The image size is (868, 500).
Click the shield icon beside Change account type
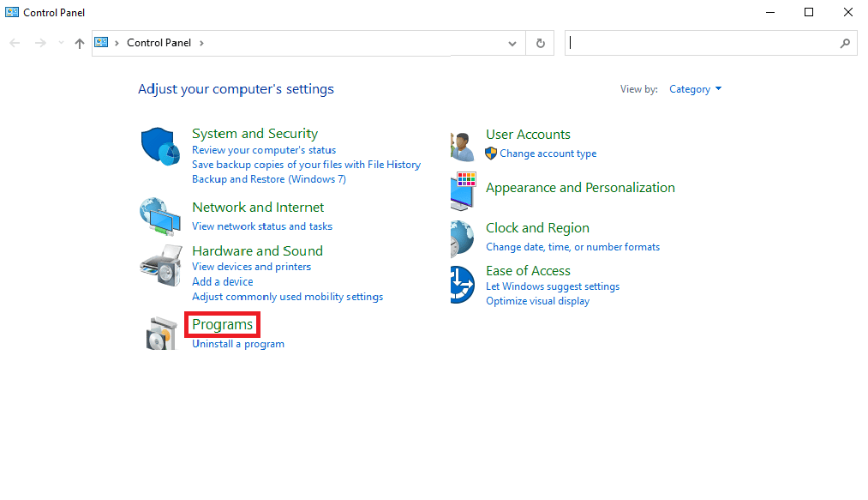491,154
